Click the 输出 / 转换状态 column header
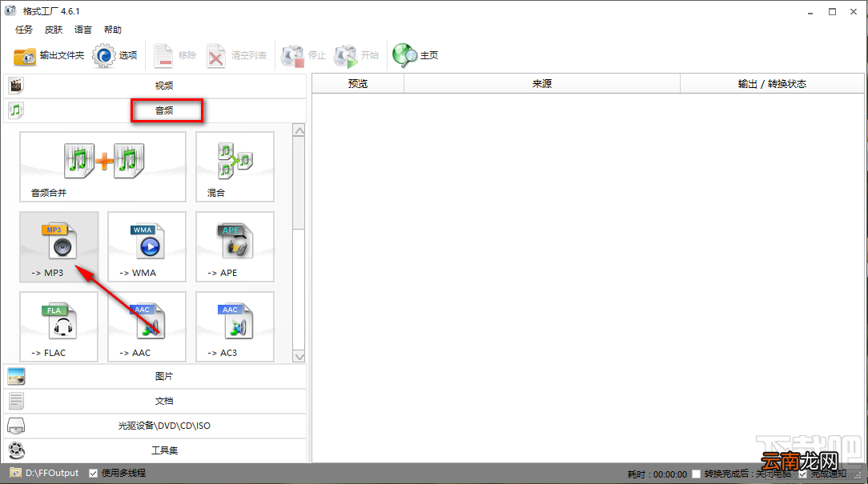Screen dimensions: 868x484 click(772, 83)
